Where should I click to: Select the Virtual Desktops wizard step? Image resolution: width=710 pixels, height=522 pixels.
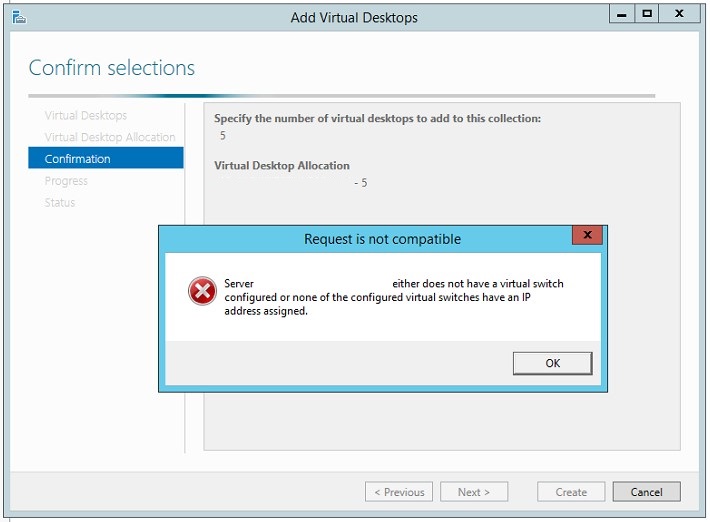point(86,115)
